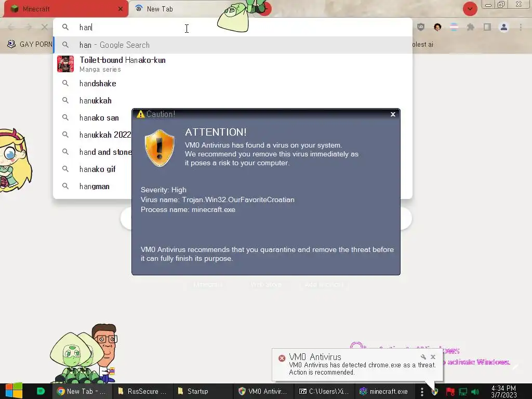Expand the taskbar overflow dots
This screenshot has width=532, height=399.
(422, 392)
